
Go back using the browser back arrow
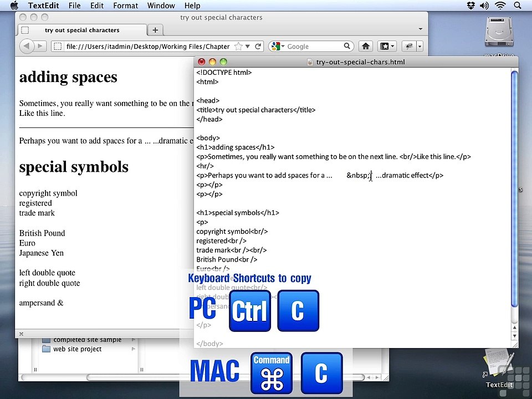[x=27, y=46]
